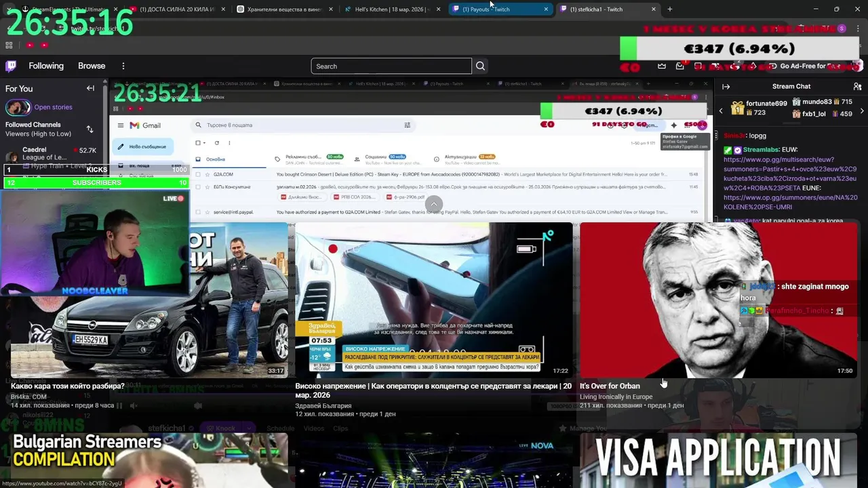Collapse Stream Chat panel arrow
Viewport: 868px width, 488px height.
click(726, 87)
